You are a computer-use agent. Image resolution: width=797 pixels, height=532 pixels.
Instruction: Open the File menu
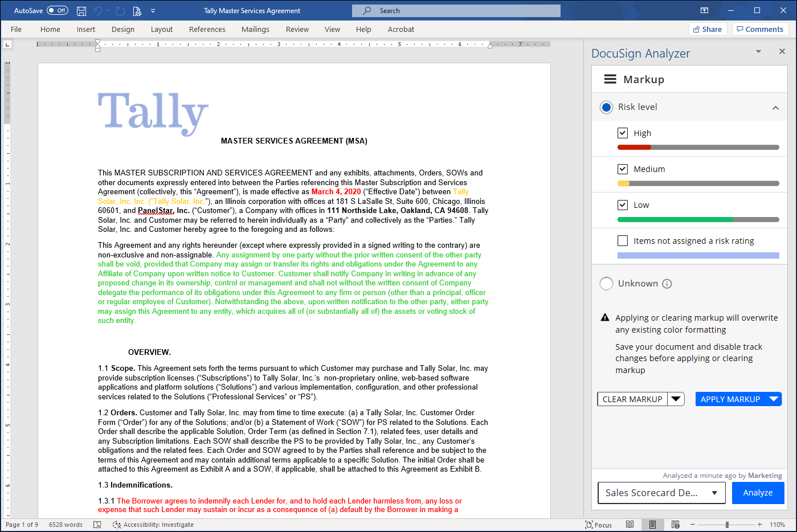(x=16, y=29)
